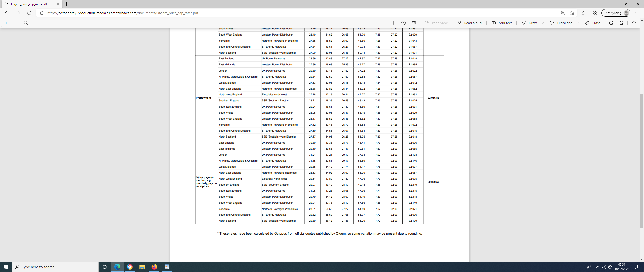644x272 pixels.
Task: Select the £2,099.57 average value
Action: 433,182
